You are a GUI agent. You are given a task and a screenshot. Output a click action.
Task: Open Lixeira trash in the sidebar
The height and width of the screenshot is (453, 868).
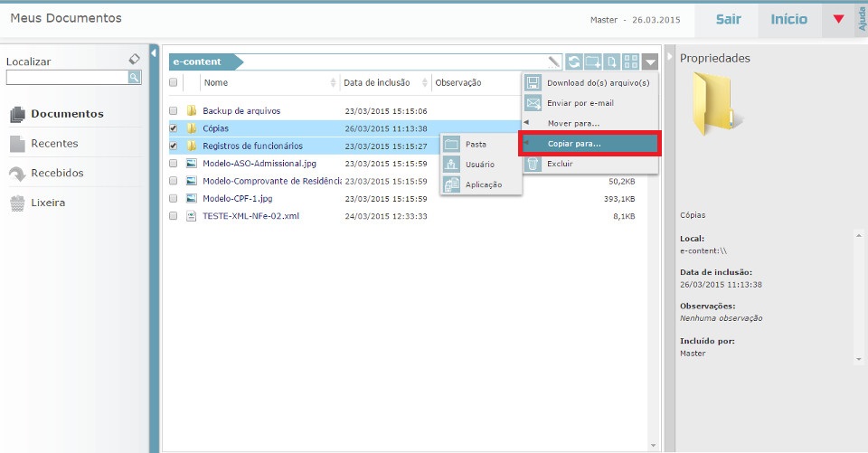(x=48, y=203)
